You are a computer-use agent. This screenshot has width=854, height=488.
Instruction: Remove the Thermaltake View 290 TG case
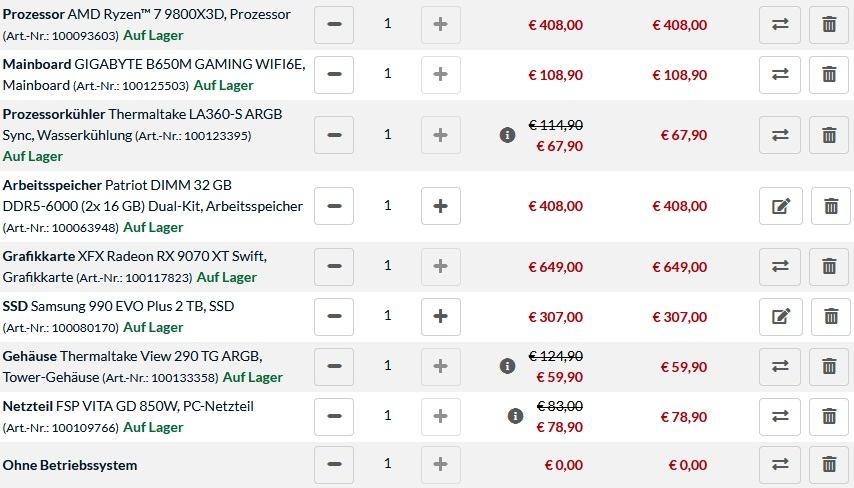coord(829,366)
